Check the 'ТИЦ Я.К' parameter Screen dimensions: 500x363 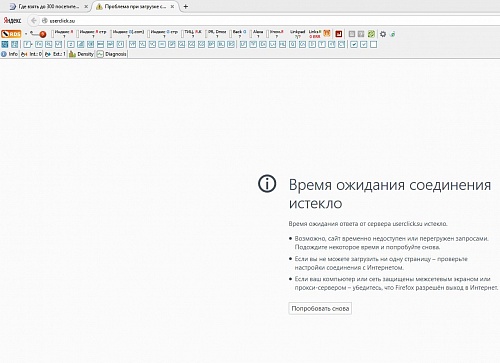point(193,34)
